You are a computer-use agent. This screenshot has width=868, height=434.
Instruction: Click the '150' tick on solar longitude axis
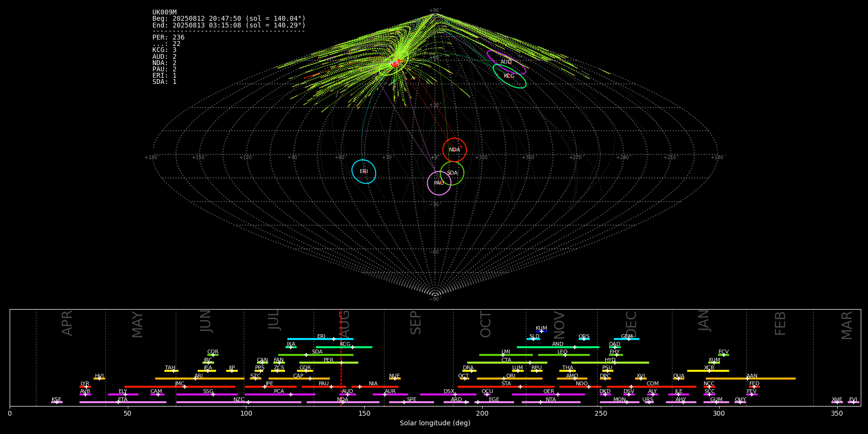pyautogui.click(x=364, y=413)
